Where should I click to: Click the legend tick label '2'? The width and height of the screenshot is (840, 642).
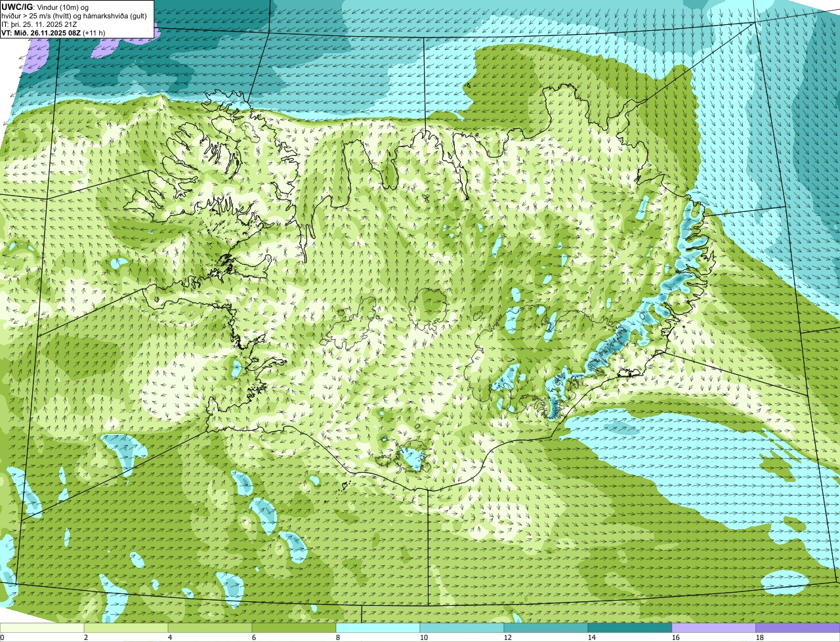pyautogui.click(x=86, y=637)
